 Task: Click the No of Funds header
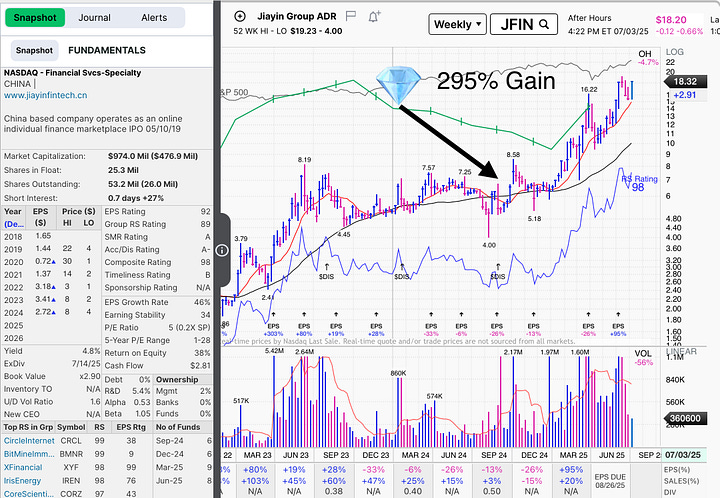click(178, 427)
